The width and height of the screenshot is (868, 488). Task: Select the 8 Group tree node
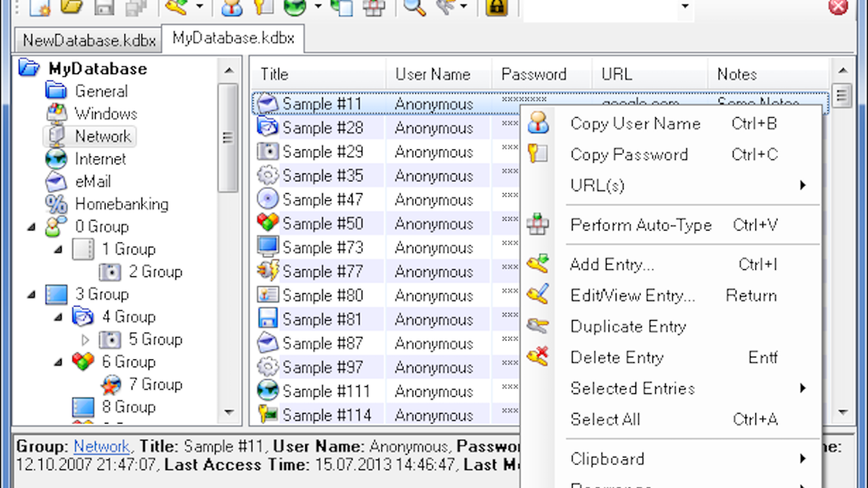(x=129, y=407)
